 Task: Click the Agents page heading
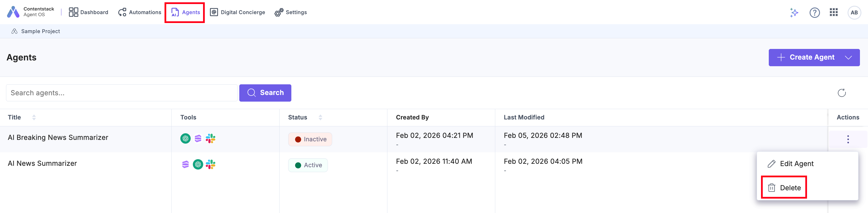(21, 57)
